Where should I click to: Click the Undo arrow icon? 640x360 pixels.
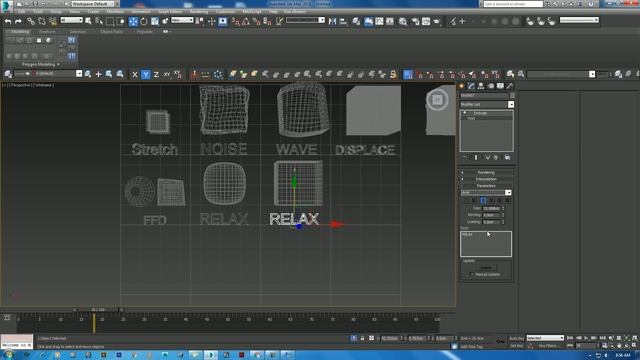[8, 21]
